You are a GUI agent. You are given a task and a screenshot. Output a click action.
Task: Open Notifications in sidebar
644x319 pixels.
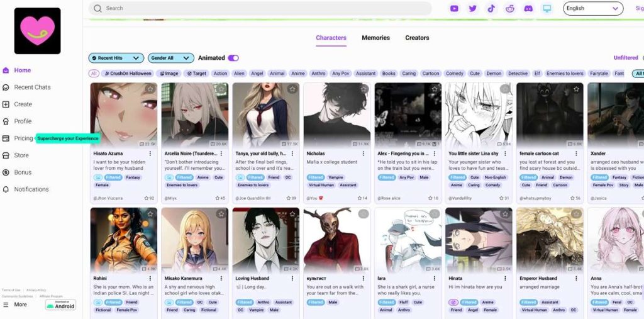tap(26, 189)
